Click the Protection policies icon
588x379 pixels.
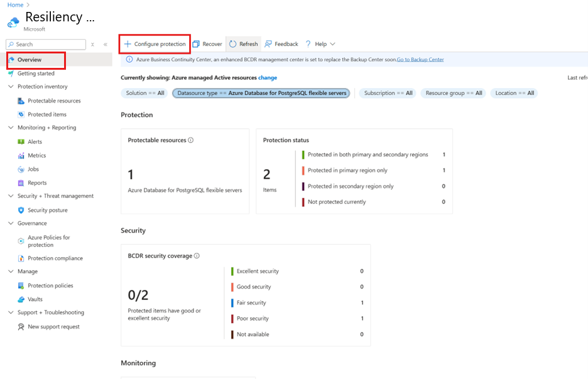click(x=21, y=285)
